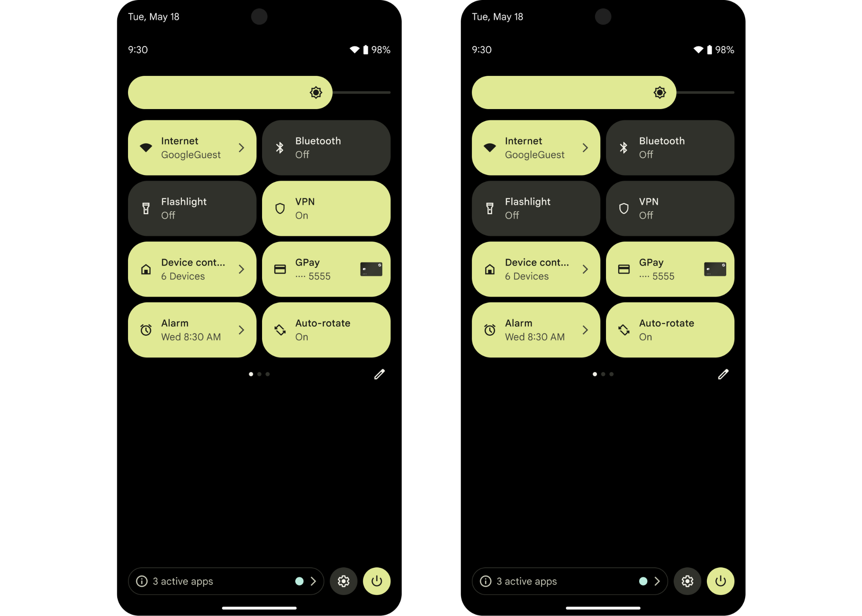Toggle VPN from On to Off
Image resolution: width=862 pixels, height=616 pixels.
[327, 208]
